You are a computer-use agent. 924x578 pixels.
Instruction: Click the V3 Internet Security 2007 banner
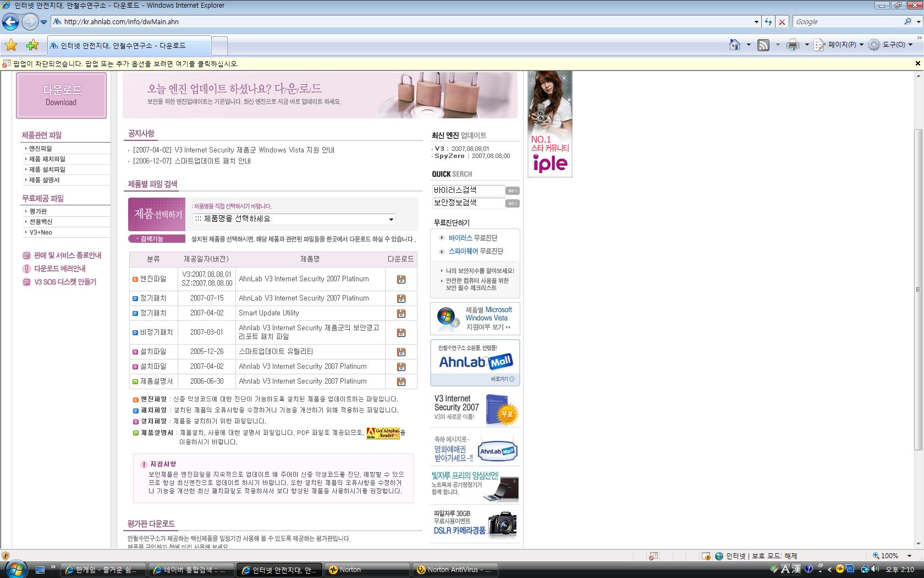click(x=475, y=410)
